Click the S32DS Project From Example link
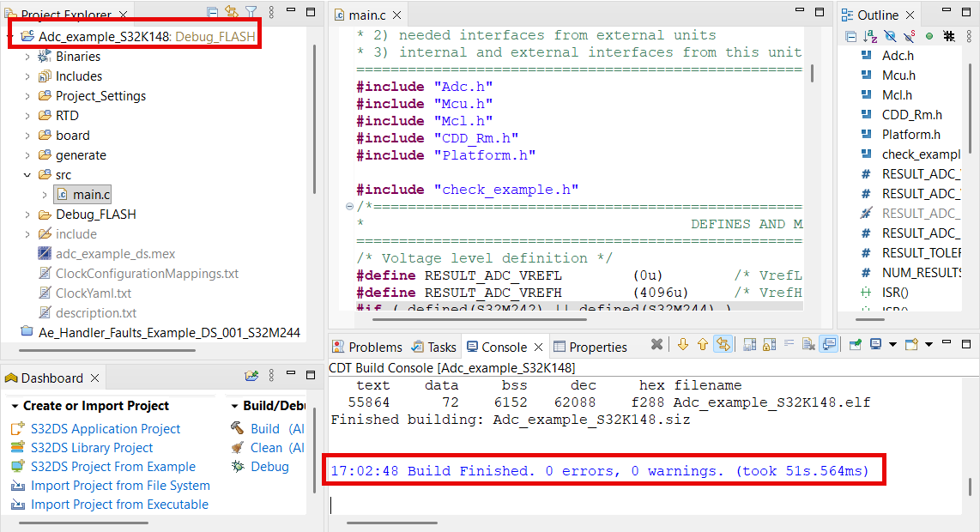 pos(113,467)
